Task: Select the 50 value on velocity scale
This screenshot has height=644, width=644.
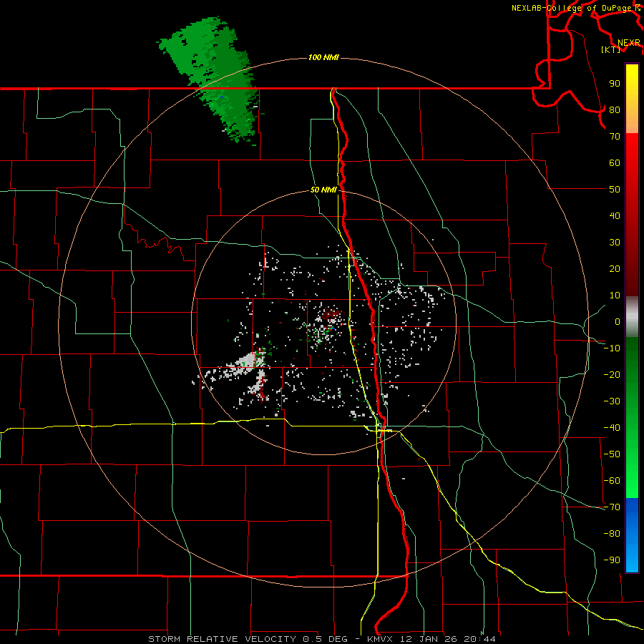Action: tap(615, 190)
